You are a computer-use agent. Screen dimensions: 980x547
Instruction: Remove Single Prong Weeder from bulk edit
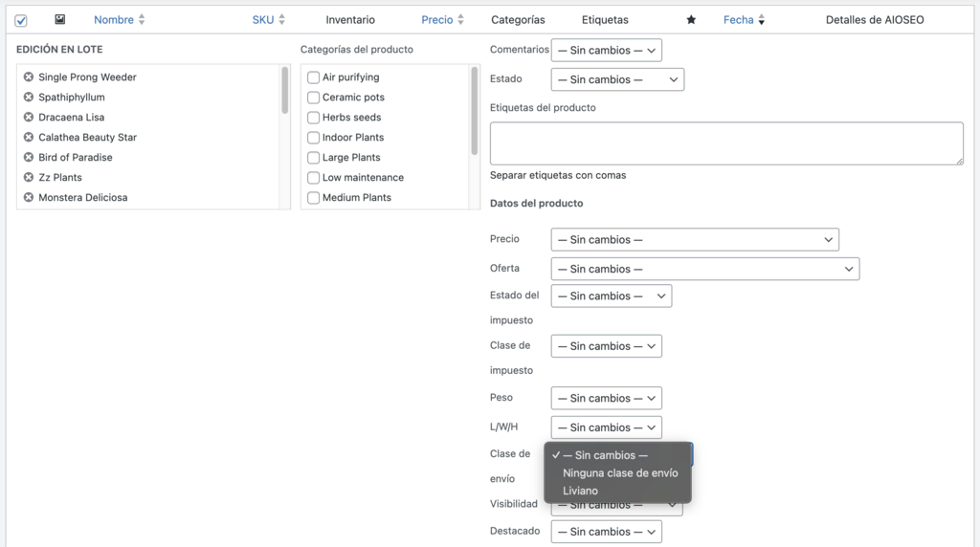click(x=29, y=77)
